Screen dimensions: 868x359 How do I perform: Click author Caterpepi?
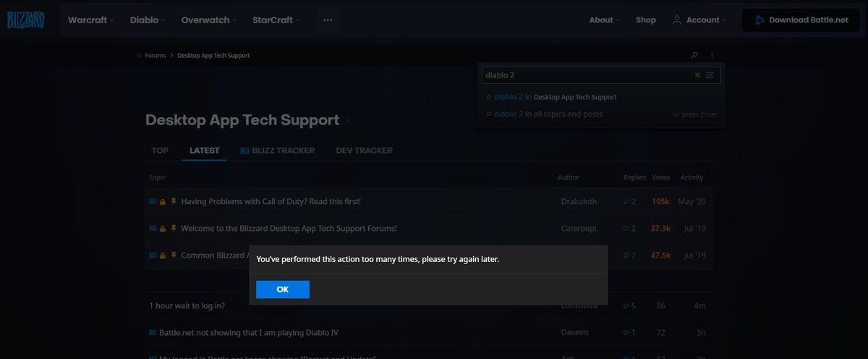coord(578,228)
